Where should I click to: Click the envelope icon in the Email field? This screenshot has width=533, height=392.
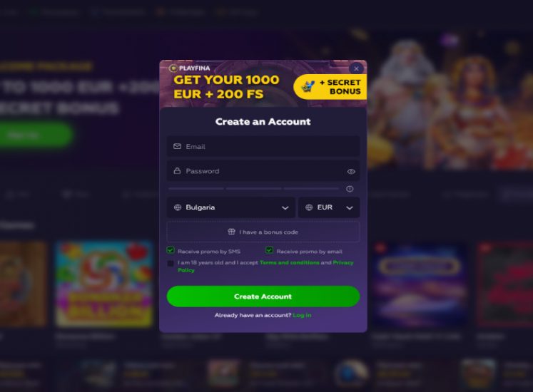point(177,146)
